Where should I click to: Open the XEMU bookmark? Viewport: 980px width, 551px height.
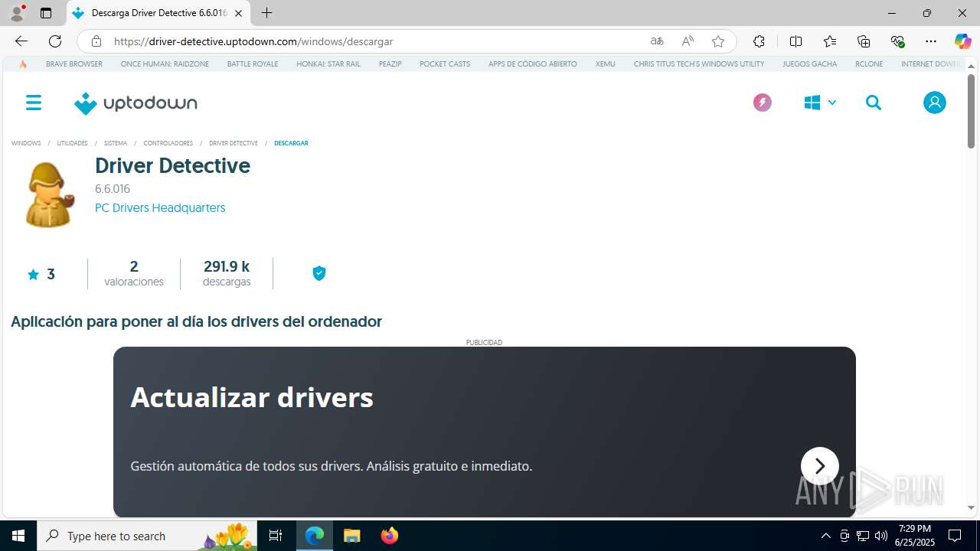point(606,64)
